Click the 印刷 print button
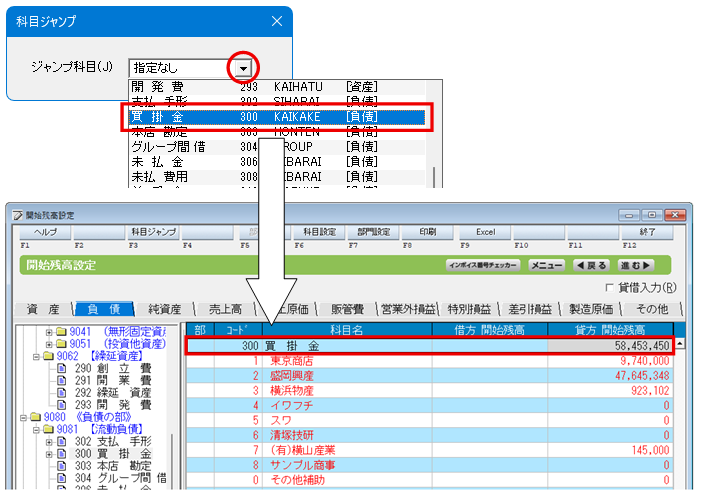704x498 pixels. (x=427, y=231)
